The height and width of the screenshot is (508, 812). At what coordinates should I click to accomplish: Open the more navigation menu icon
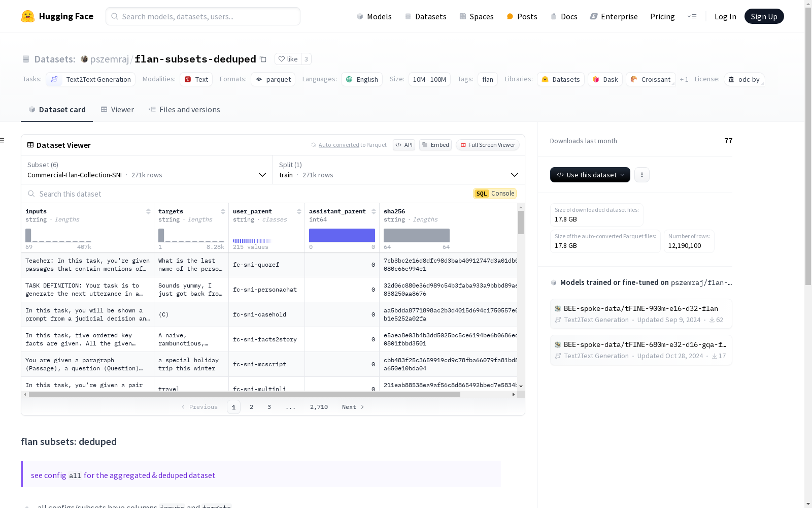[692, 16]
